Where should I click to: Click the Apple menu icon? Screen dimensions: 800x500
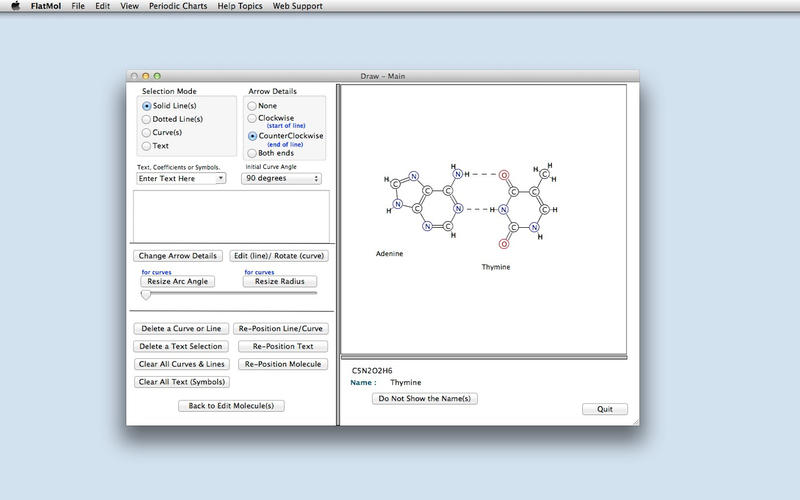point(15,6)
